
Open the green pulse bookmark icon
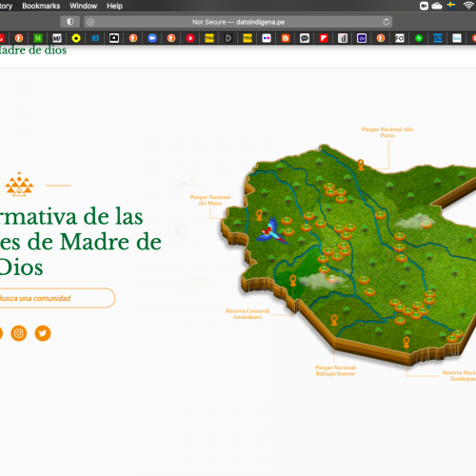[x=419, y=38]
